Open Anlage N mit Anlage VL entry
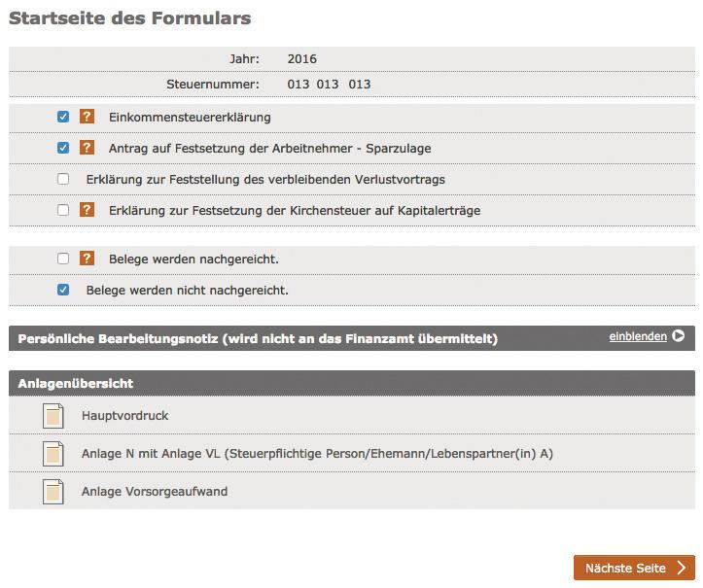703x588 pixels. pyautogui.click(x=317, y=454)
